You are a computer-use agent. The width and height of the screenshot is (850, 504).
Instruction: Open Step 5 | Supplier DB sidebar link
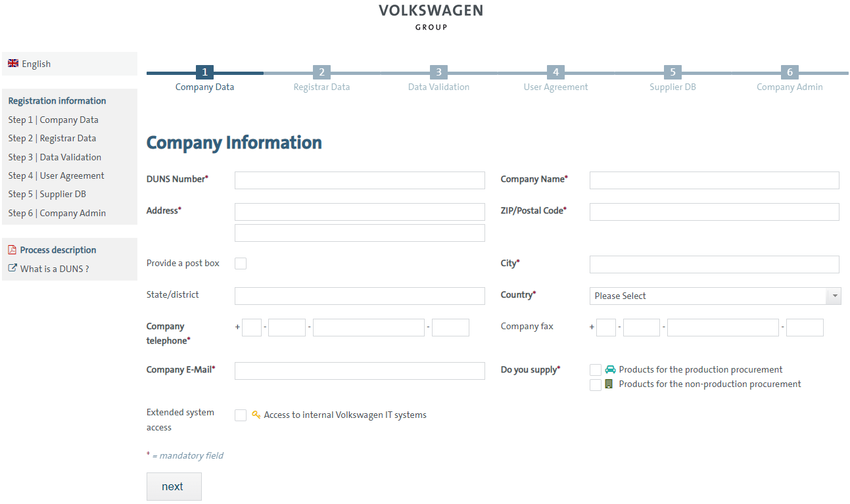(47, 194)
